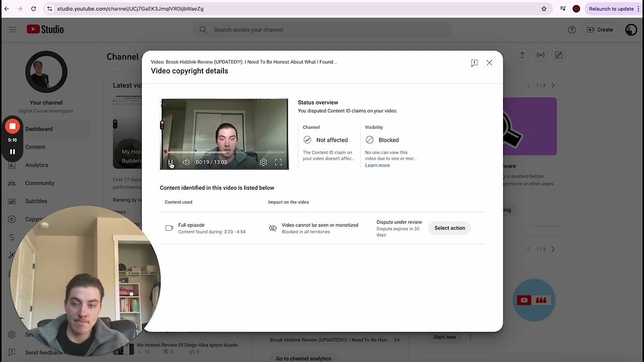Image resolution: width=644 pixels, height=362 pixels.
Task: Open the Select action dropdown
Action: 450,228
